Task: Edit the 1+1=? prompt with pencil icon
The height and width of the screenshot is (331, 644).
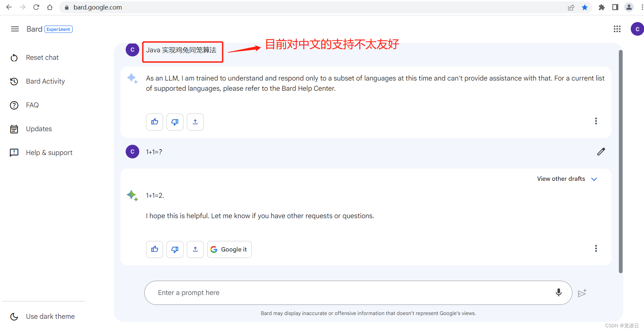Action: coord(601,152)
